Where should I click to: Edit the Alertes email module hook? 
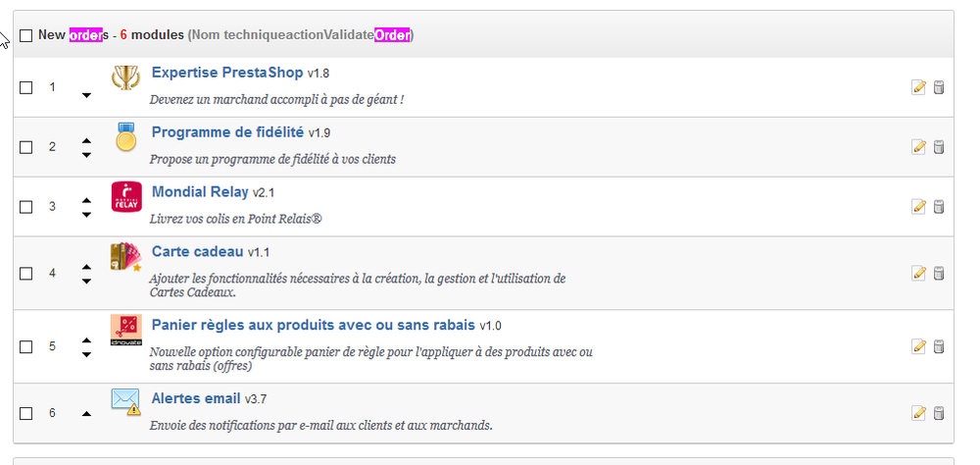[918, 412]
